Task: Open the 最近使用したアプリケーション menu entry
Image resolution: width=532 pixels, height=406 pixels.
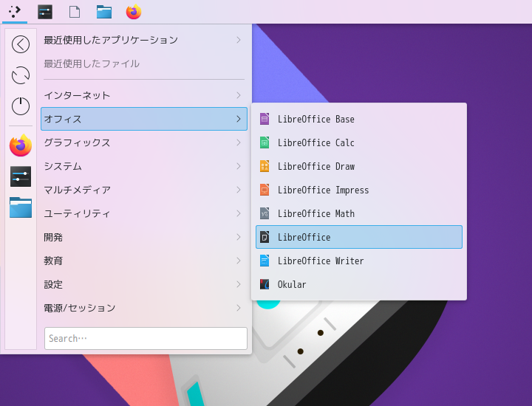Action: pos(144,40)
